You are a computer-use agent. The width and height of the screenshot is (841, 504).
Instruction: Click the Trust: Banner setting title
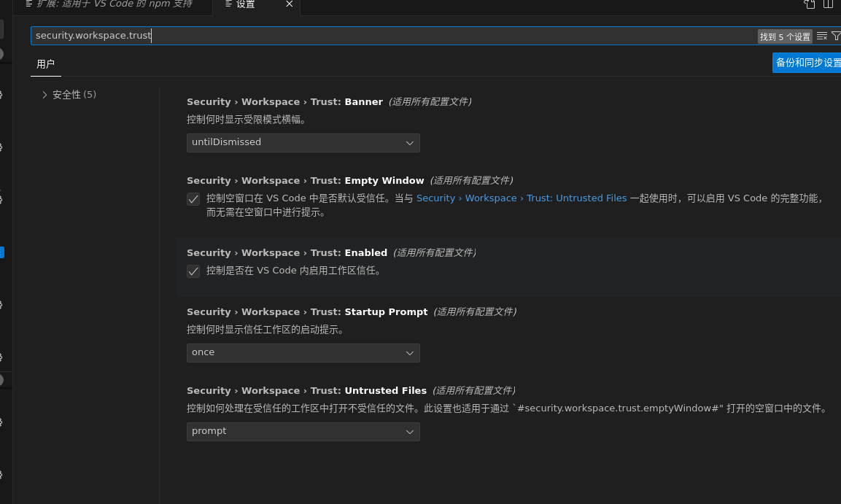(x=284, y=102)
